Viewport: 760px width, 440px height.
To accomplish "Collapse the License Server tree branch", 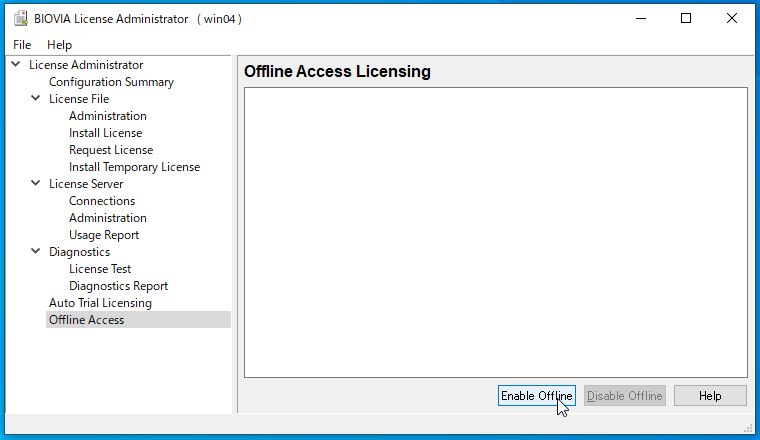I will 35,183.
